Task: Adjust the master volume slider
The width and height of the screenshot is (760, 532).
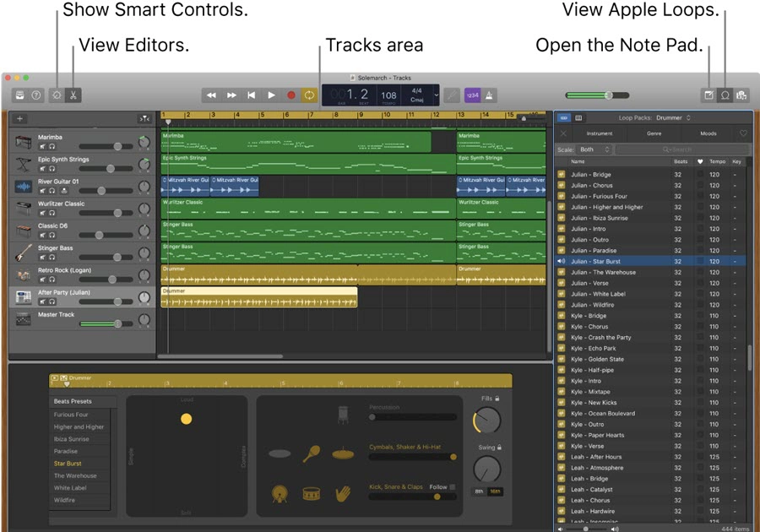Action: (597, 95)
